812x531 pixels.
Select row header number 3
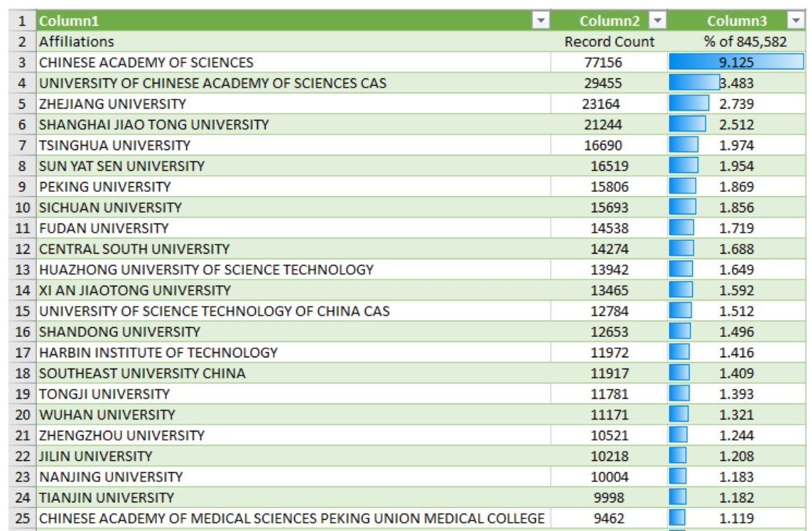pyautogui.click(x=22, y=62)
